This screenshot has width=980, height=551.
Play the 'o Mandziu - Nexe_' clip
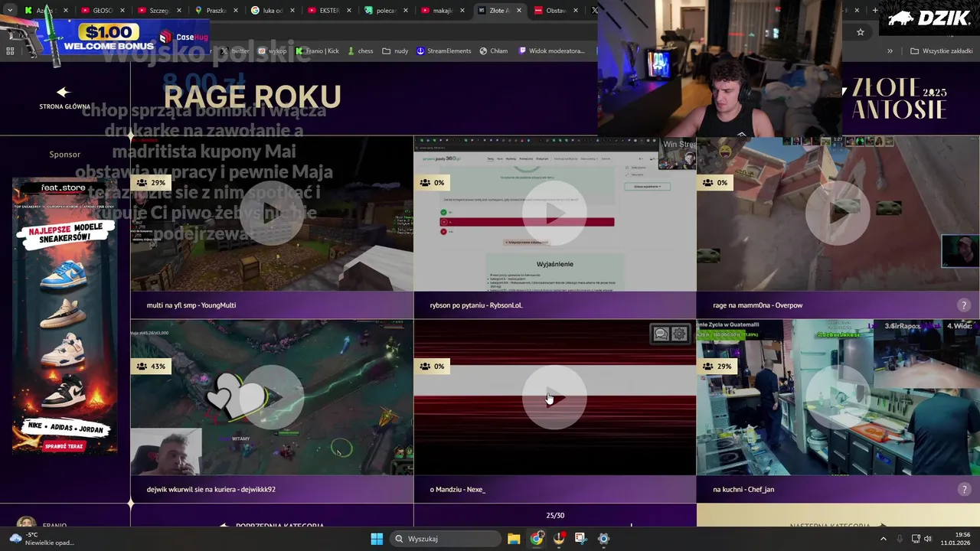(x=554, y=397)
